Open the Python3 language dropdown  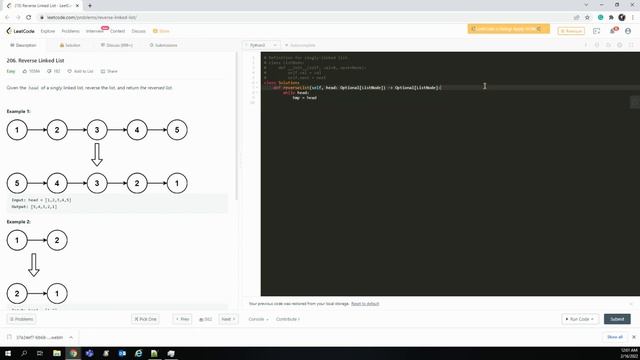tap(262, 45)
